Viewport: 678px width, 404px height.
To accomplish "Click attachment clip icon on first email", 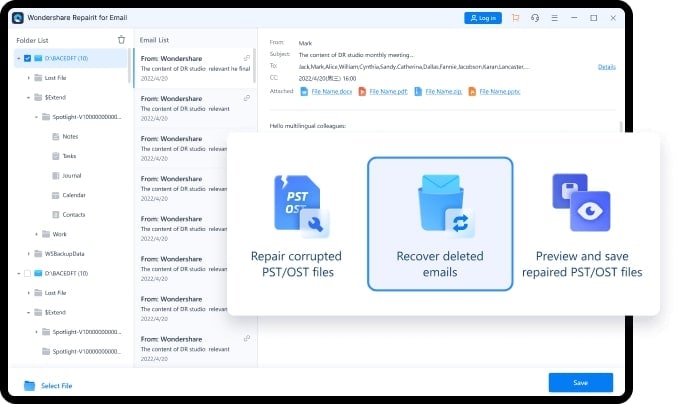I will (x=247, y=58).
